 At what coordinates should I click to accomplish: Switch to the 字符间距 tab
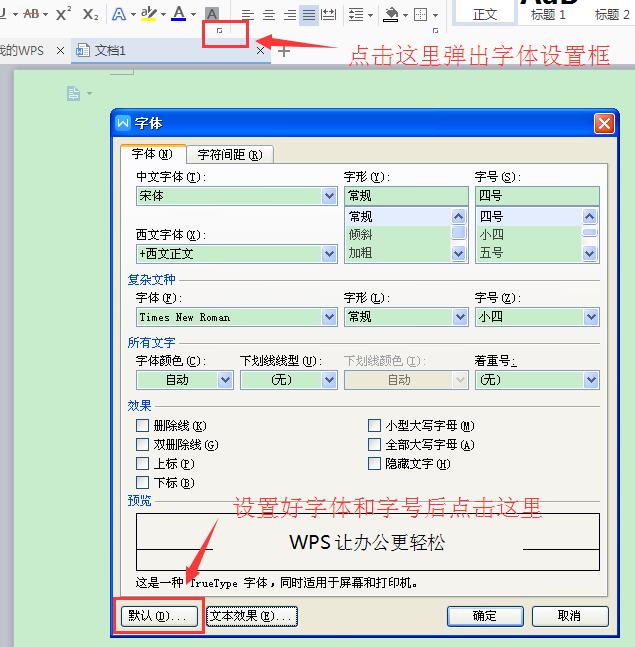coord(229,155)
